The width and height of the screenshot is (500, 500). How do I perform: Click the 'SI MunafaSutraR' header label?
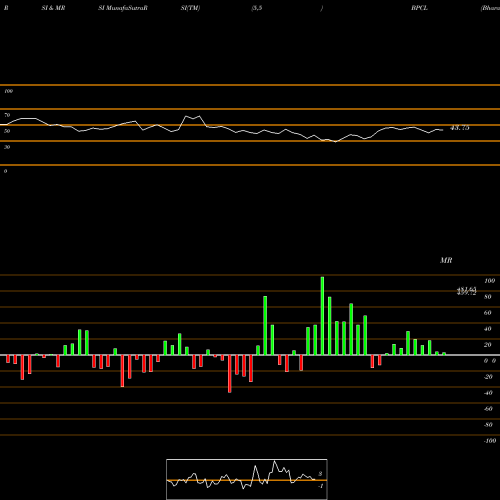tap(123, 8)
